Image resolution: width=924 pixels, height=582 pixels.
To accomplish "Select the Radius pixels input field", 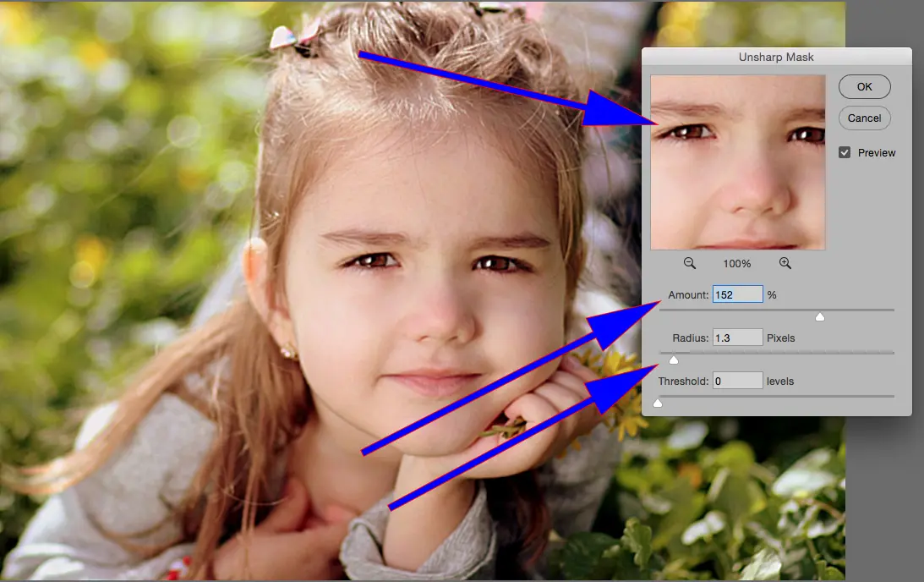I will [738, 338].
